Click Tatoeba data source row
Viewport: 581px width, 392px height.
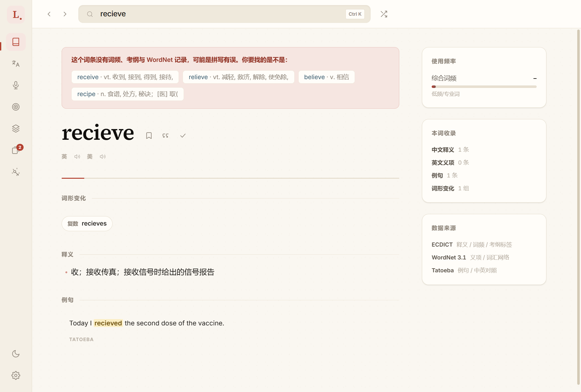tap(464, 270)
